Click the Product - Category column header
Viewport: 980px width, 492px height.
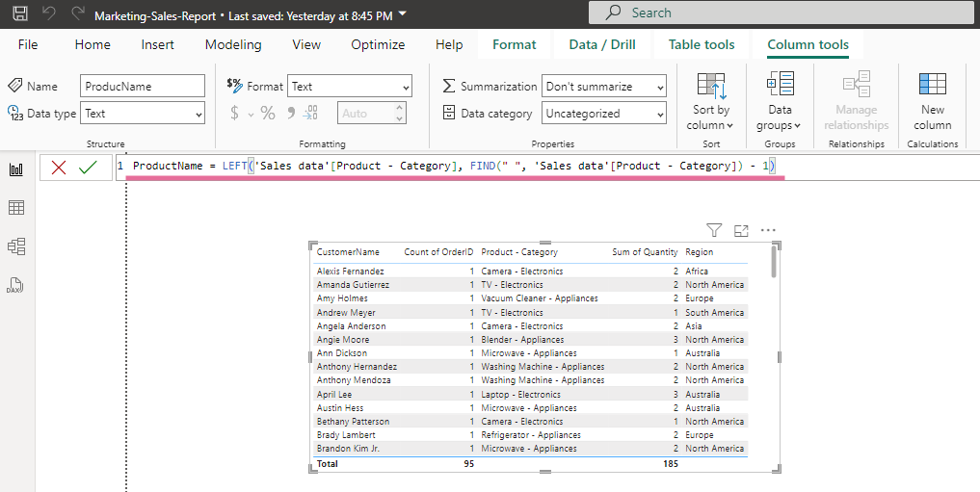click(518, 252)
